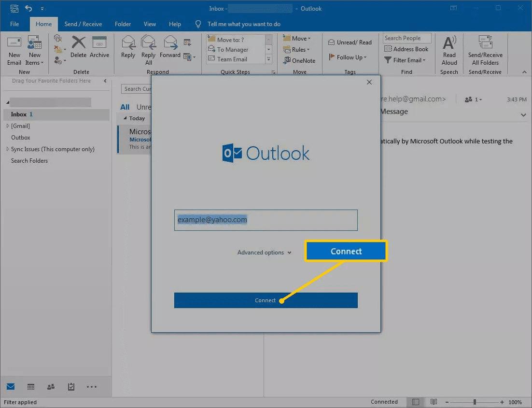
Task: Open the File menu
Action: click(14, 24)
